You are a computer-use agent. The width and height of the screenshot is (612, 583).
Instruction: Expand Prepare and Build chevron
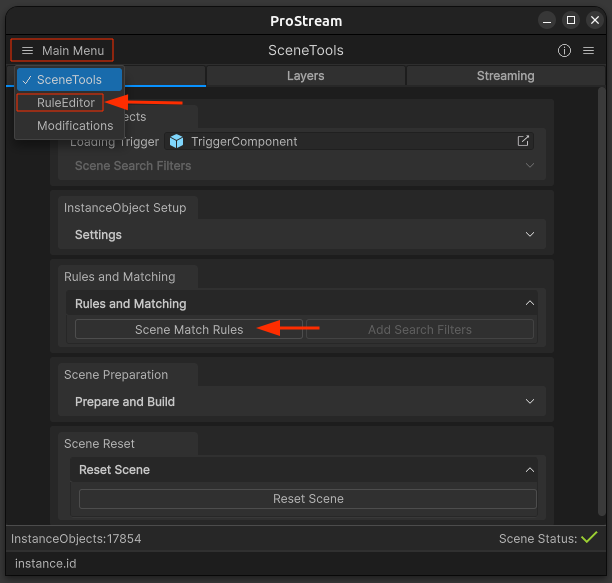[x=530, y=401]
